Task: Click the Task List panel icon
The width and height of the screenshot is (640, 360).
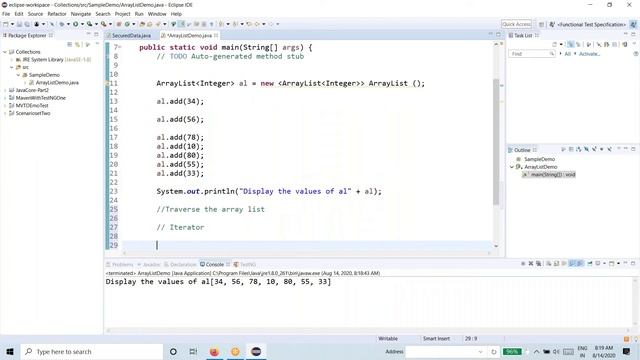Action: (511, 36)
